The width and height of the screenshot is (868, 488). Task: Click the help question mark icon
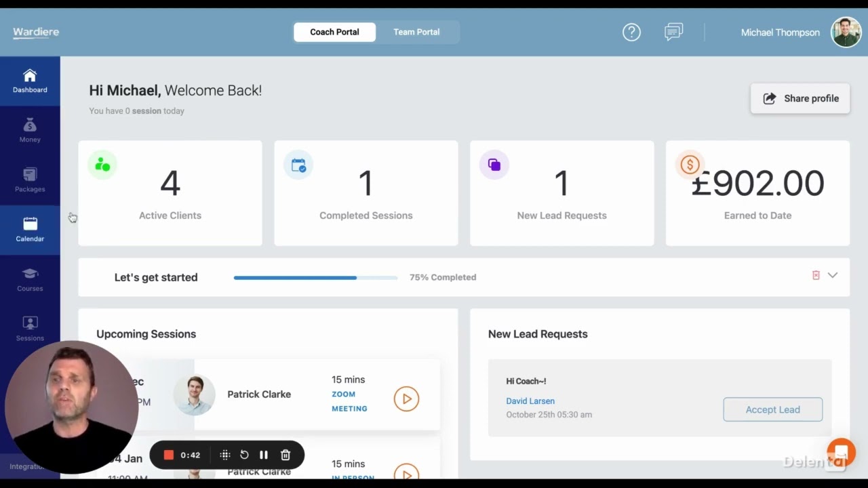(631, 32)
